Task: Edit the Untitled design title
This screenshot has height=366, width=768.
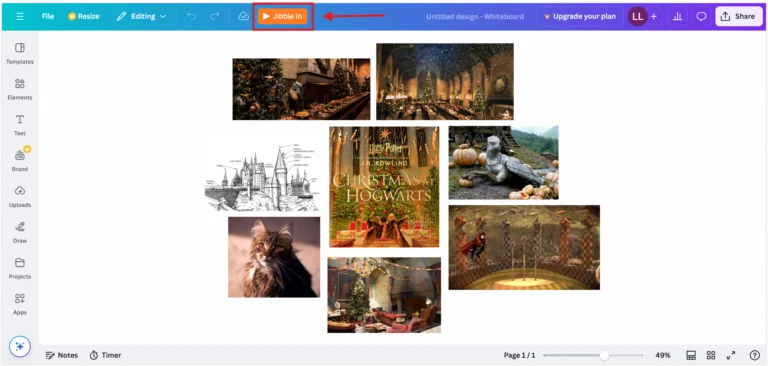Action: (x=475, y=16)
